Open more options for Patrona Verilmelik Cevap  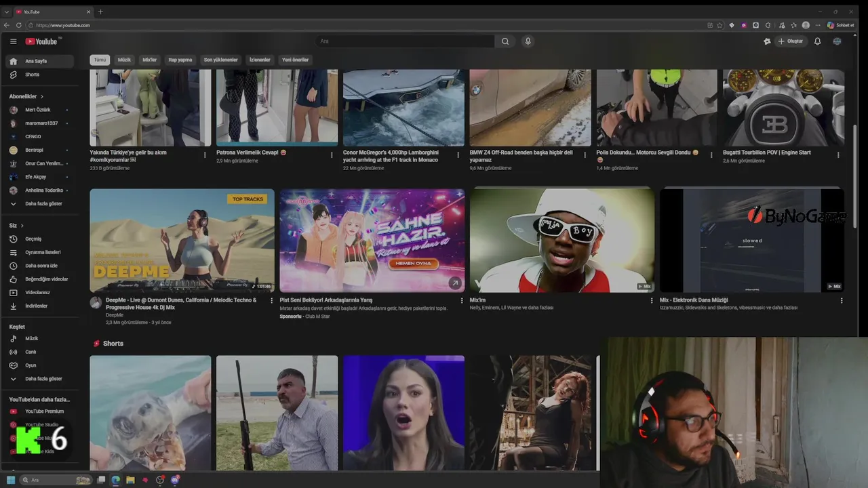[332, 155]
